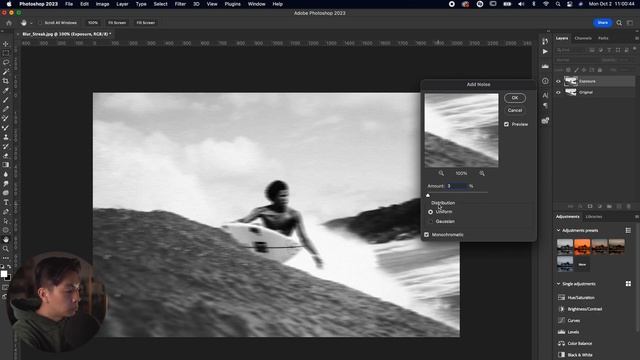Select the Path Selection arrow tool
640x360 pixels.
click(6, 221)
